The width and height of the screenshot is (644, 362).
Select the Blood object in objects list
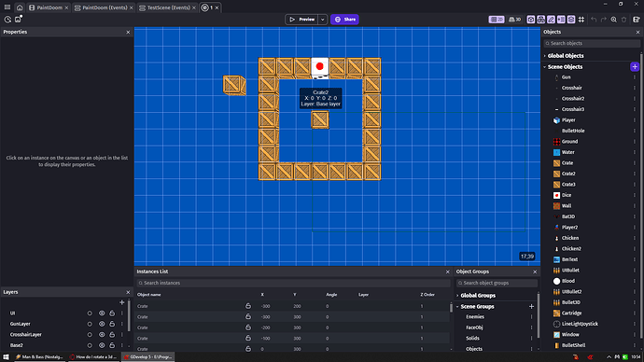coord(568,281)
